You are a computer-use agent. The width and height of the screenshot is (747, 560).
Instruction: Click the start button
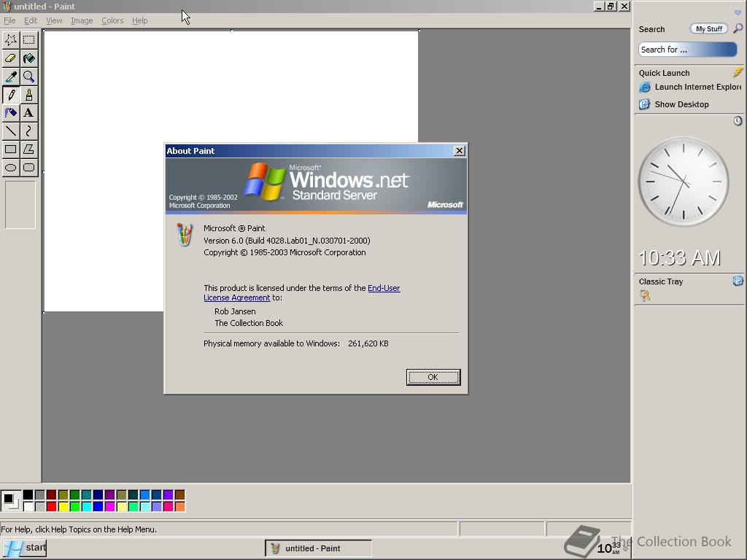[x=25, y=548]
